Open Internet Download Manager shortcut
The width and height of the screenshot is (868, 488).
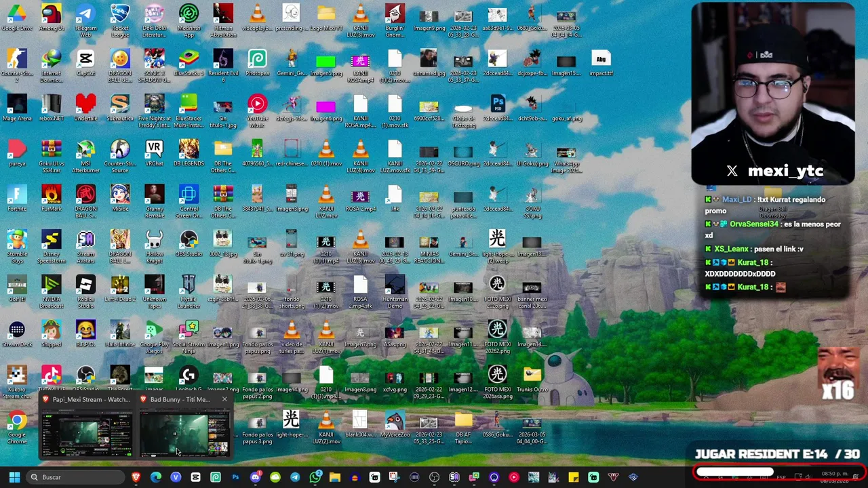(x=52, y=66)
